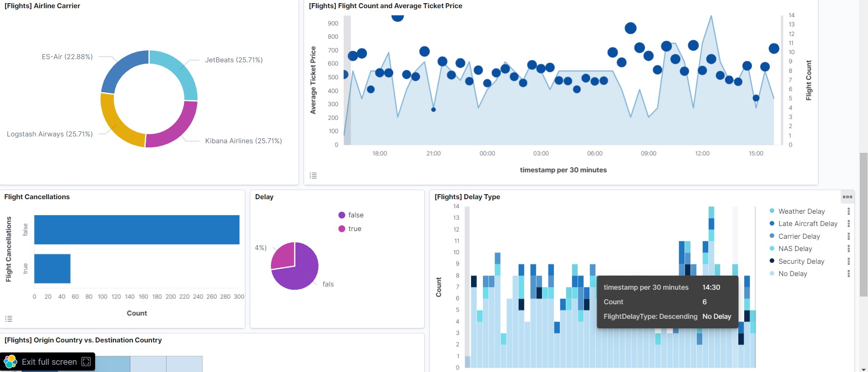Click the ES-Air (22.88%) label
Image resolution: width=868 pixels, height=372 pixels.
(67, 57)
